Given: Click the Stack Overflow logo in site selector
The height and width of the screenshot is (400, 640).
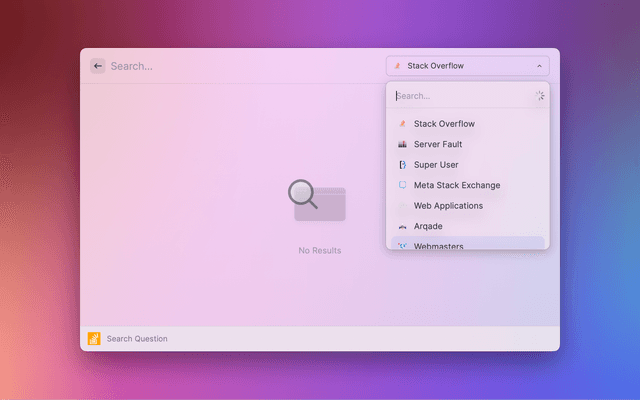Looking at the screenshot, I should [x=397, y=66].
